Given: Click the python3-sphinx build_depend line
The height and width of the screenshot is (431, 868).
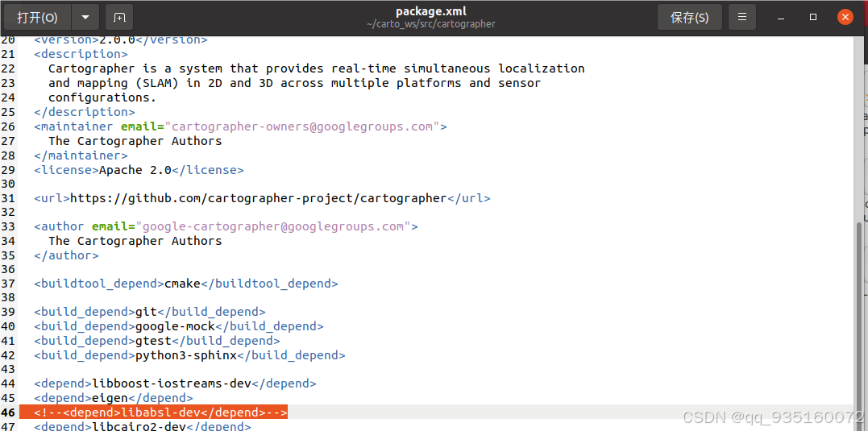Looking at the screenshot, I should pos(190,354).
